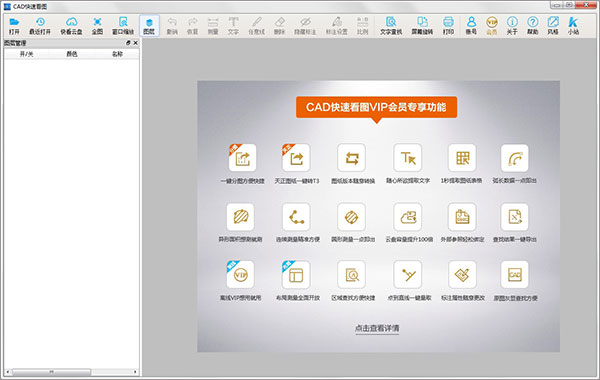
Task: Open the 标注设置 annotation settings icon
Action: point(337,26)
